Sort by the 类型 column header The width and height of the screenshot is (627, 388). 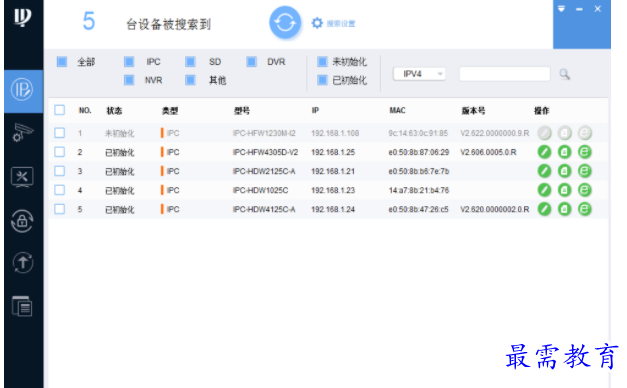coord(170,111)
